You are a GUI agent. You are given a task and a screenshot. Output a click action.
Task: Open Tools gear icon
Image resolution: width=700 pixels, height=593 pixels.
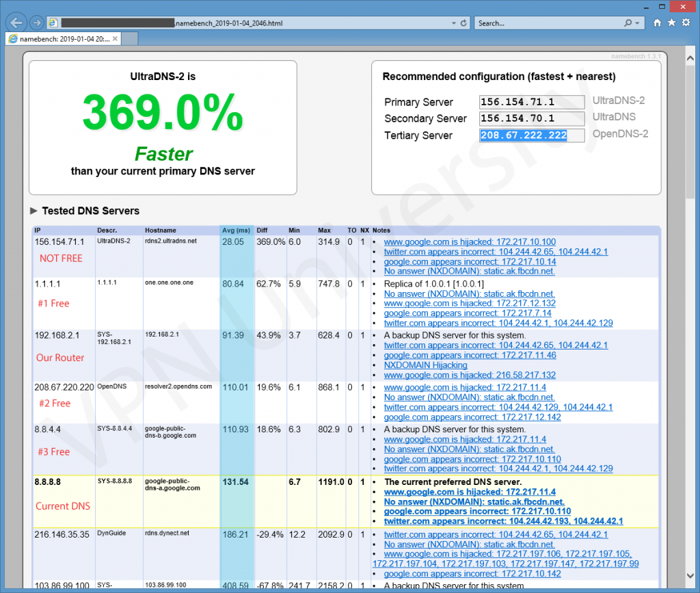point(686,23)
